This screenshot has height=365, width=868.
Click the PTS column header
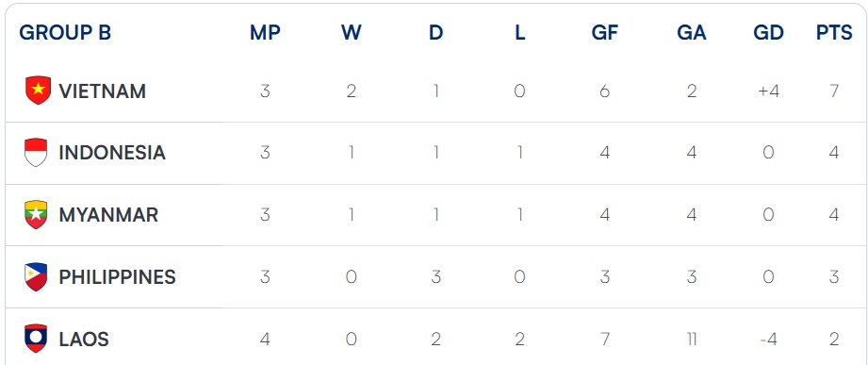(834, 33)
